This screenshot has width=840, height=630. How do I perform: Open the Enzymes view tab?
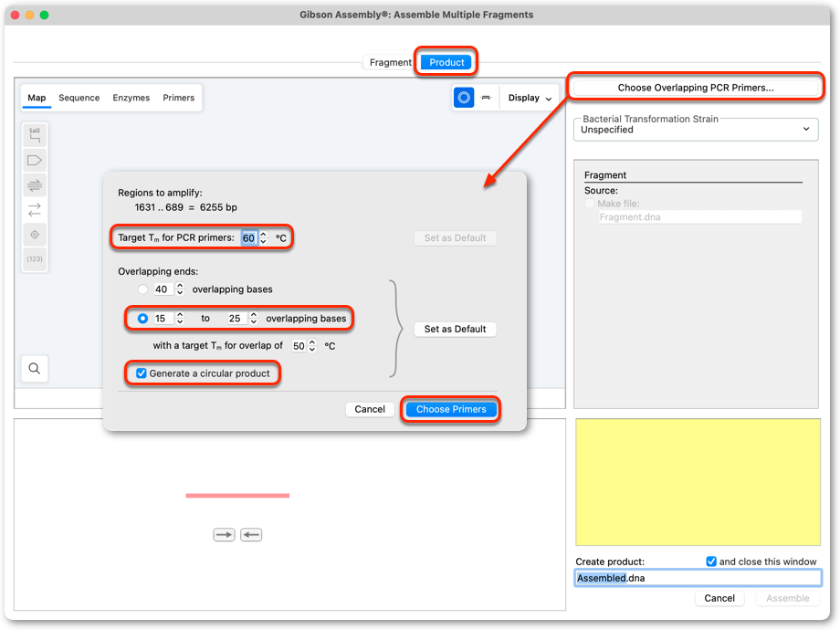131,98
